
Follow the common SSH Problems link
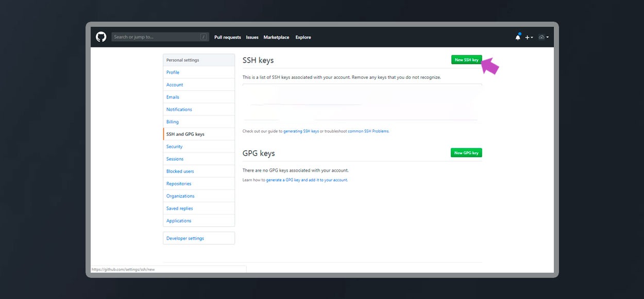368,131
